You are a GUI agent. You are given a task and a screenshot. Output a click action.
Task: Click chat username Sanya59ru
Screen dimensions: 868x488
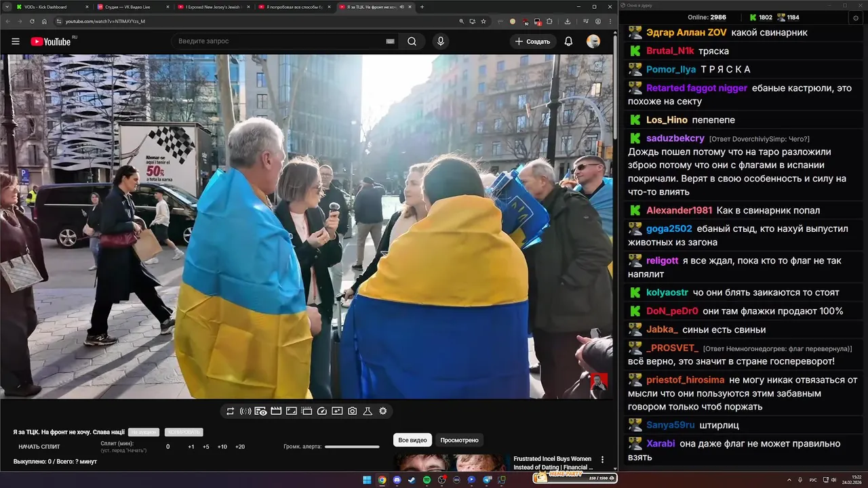(671, 425)
